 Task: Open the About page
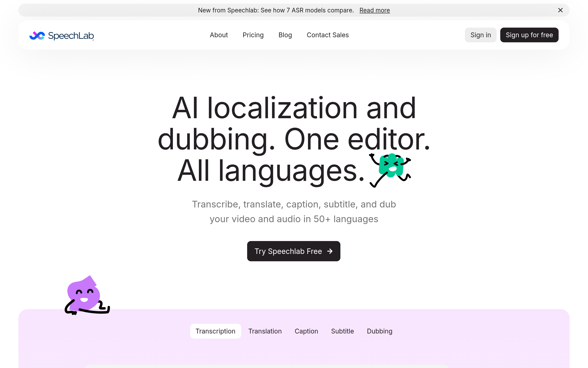pyautogui.click(x=219, y=35)
